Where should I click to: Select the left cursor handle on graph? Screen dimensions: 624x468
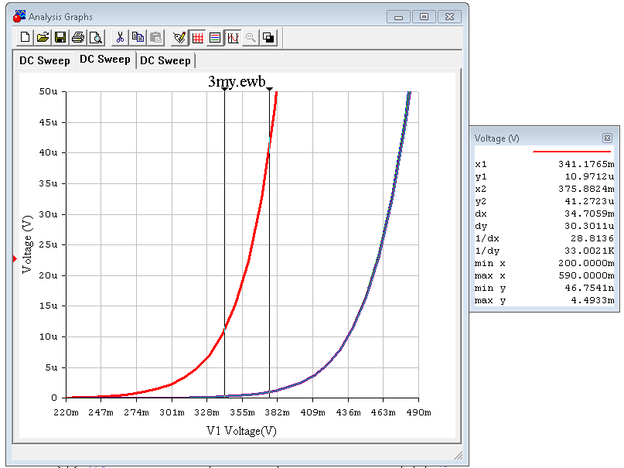point(224,89)
